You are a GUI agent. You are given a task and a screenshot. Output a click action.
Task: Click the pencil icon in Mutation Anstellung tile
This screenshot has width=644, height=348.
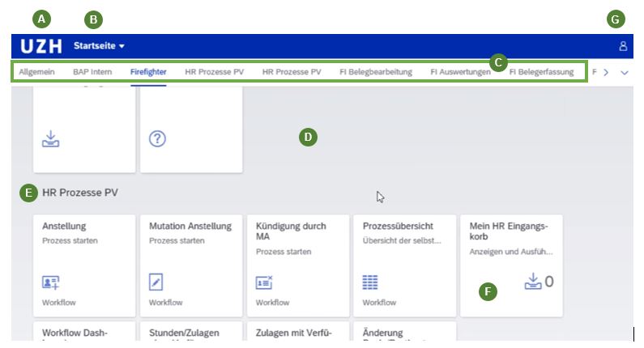(x=156, y=282)
